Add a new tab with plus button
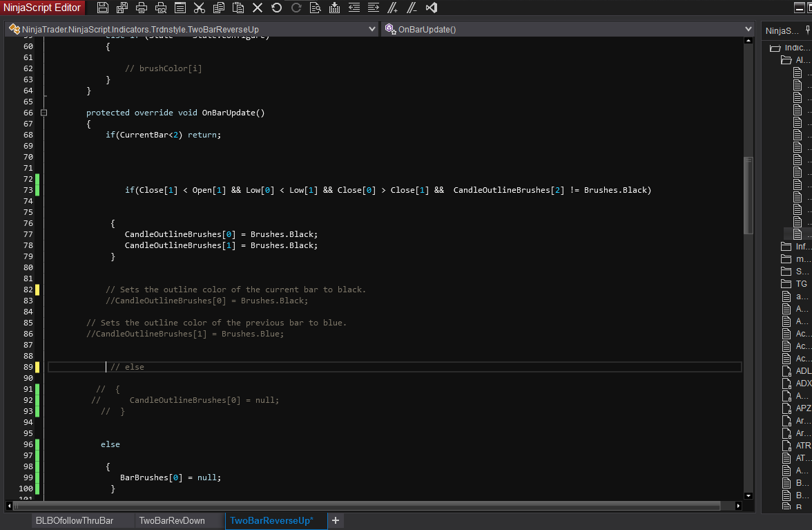812x530 pixels. 336,520
